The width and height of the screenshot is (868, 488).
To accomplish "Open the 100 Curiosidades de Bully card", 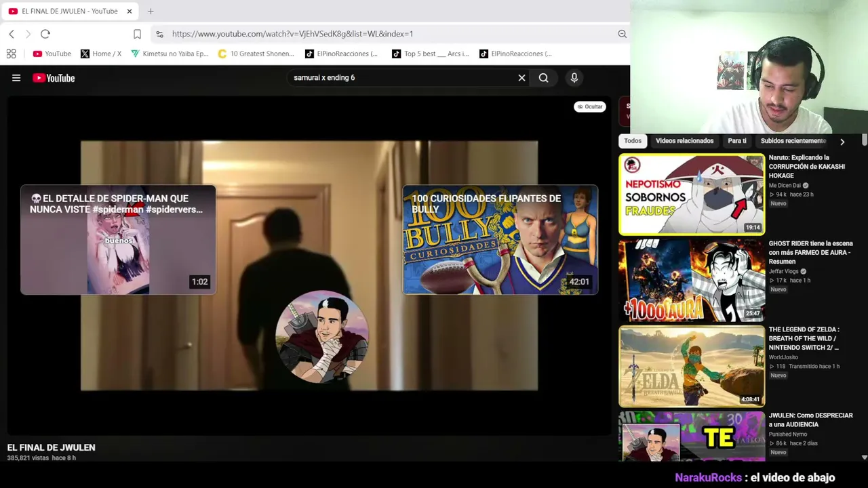I will (x=500, y=240).
